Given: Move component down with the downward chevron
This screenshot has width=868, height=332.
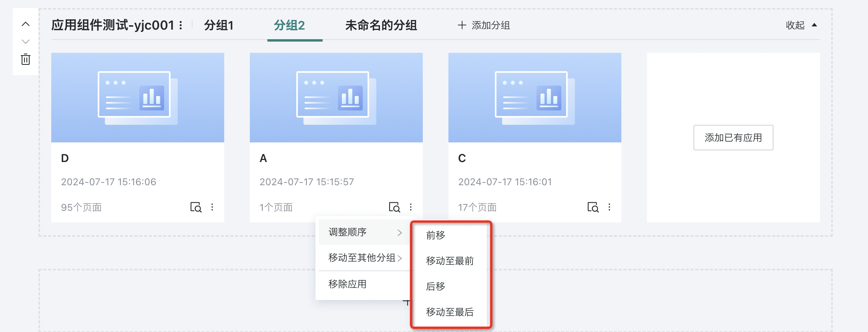Looking at the screenshot, I should [26, 42].
